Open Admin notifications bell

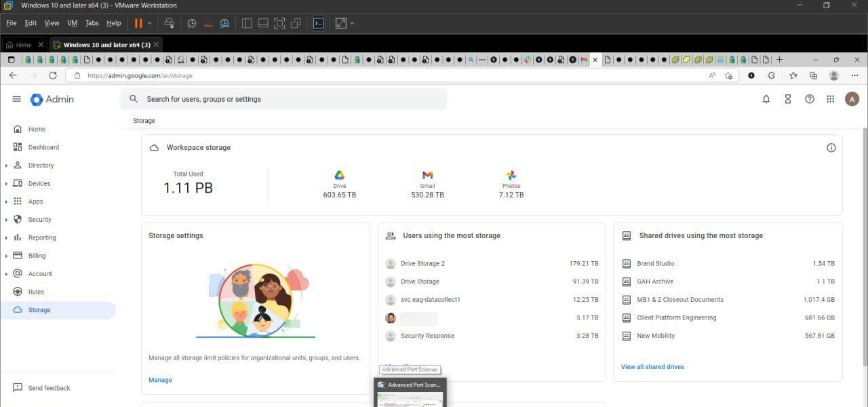pyautogui.click(x=766, y=99)
